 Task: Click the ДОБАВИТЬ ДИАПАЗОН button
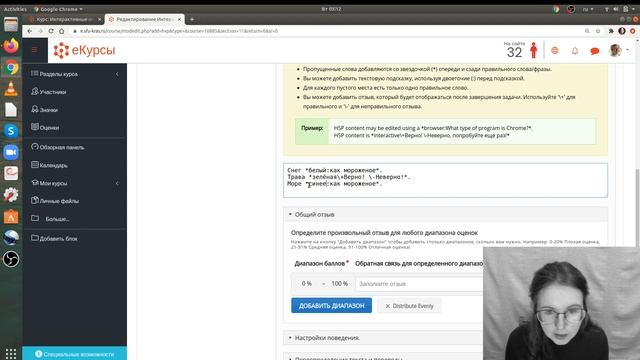tap(331, 306)
